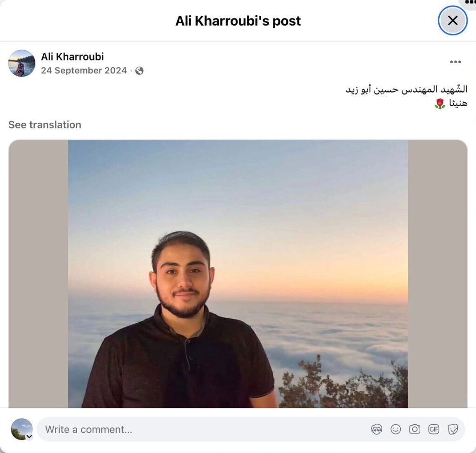The height and width of the screenshot is (453, 476).
Task: Click the rose emoji in the post text
Action: point(440,104)
